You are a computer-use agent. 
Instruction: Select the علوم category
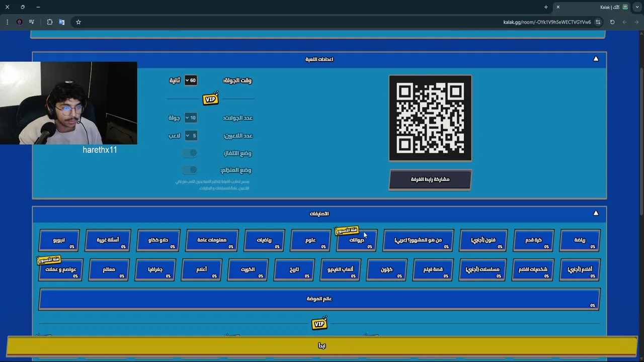tap(310, 240)
